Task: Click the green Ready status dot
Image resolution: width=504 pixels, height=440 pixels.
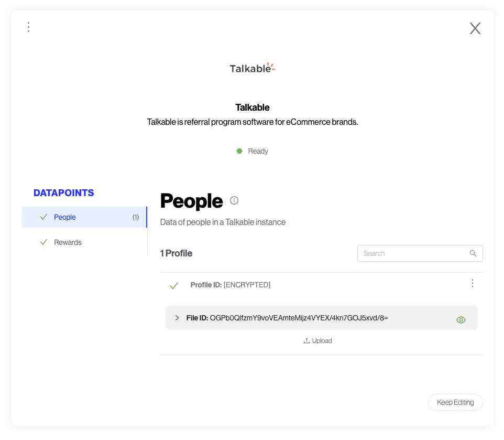Action: (x=239, y=151)
